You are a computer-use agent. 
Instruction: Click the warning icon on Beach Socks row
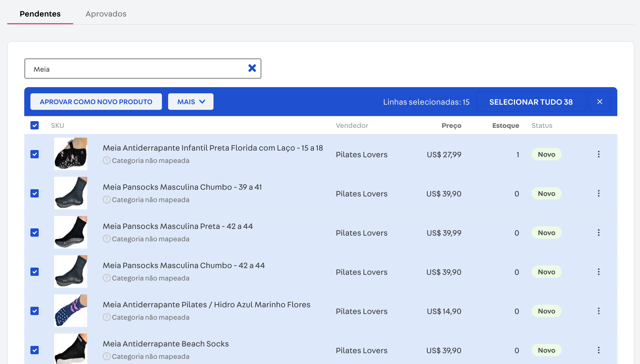pyautogui.click(x=107, y=357)
